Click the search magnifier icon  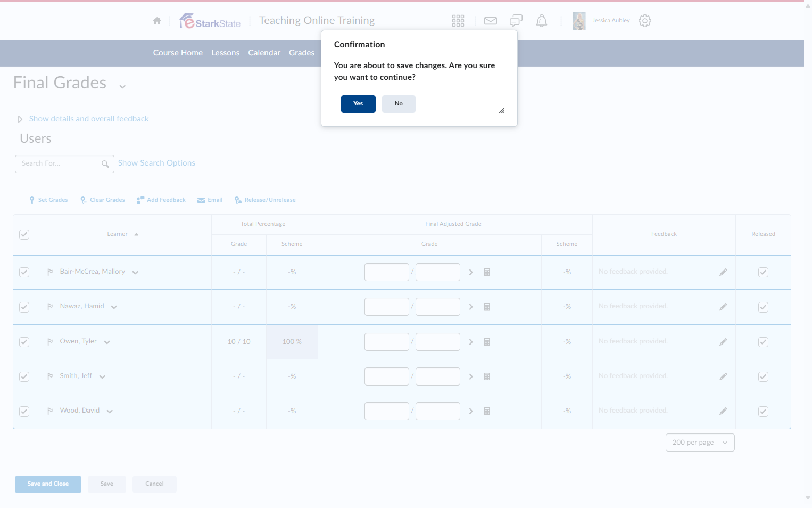pyautogui.click(x=105, y=164)
